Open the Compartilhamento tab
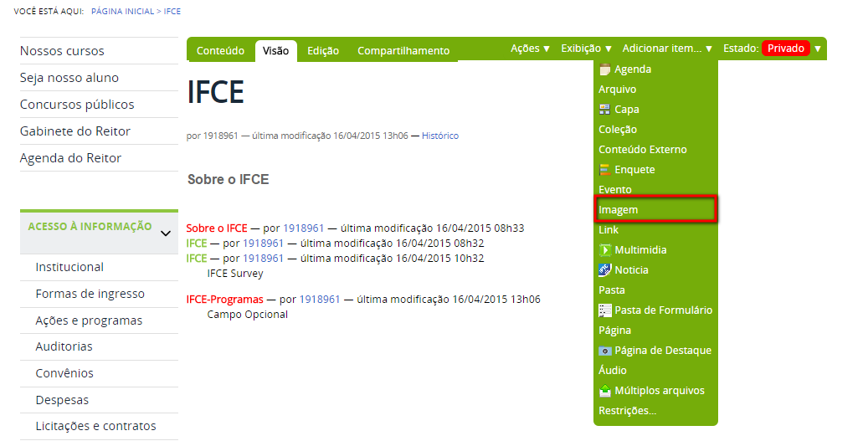This screenshot has height=441, width=868. click(x=403, y=51)
